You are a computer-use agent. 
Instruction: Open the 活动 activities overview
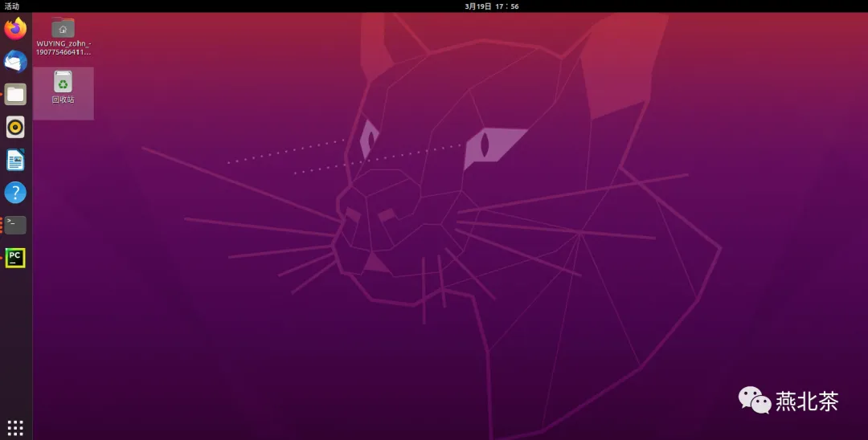(11, 6)
